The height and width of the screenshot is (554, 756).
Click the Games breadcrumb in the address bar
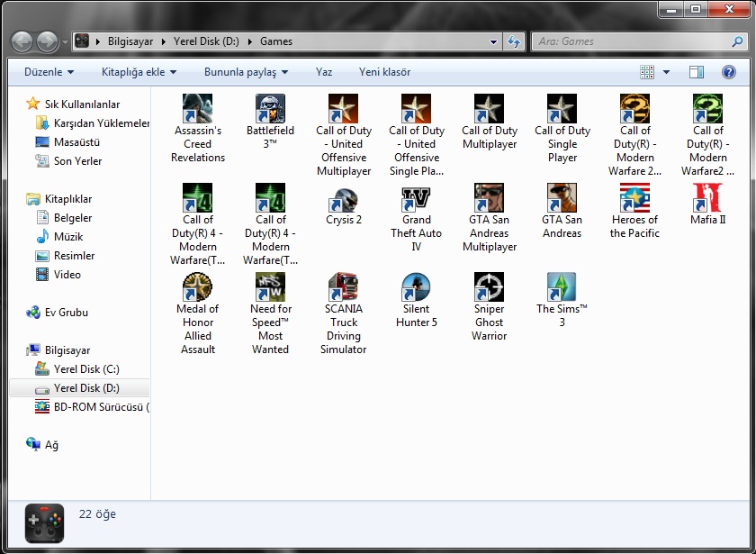coord(276,42)
